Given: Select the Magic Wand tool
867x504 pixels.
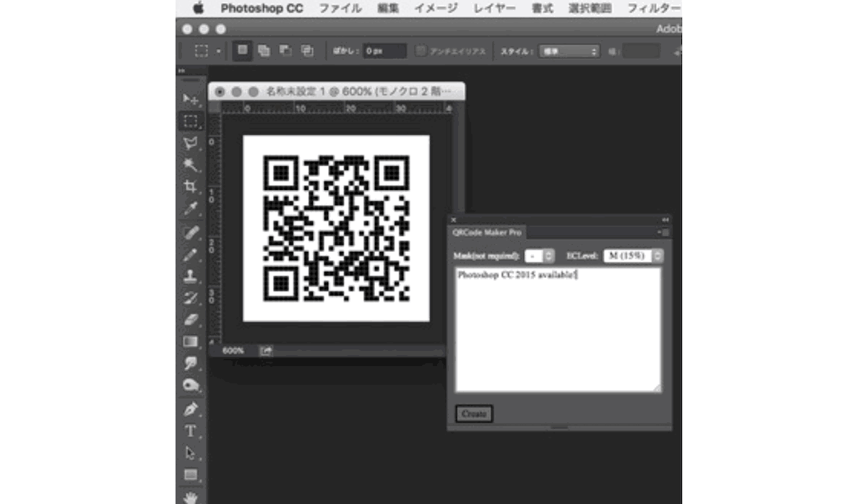Looking at the screenshot, I should pyautogui.click(x=191, y=165).
